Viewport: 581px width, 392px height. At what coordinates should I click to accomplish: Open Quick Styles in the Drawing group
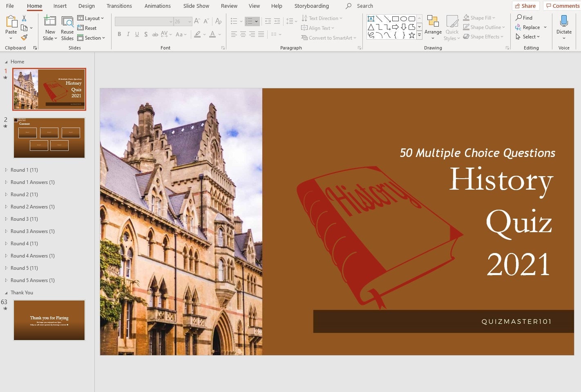coord(452,27)
